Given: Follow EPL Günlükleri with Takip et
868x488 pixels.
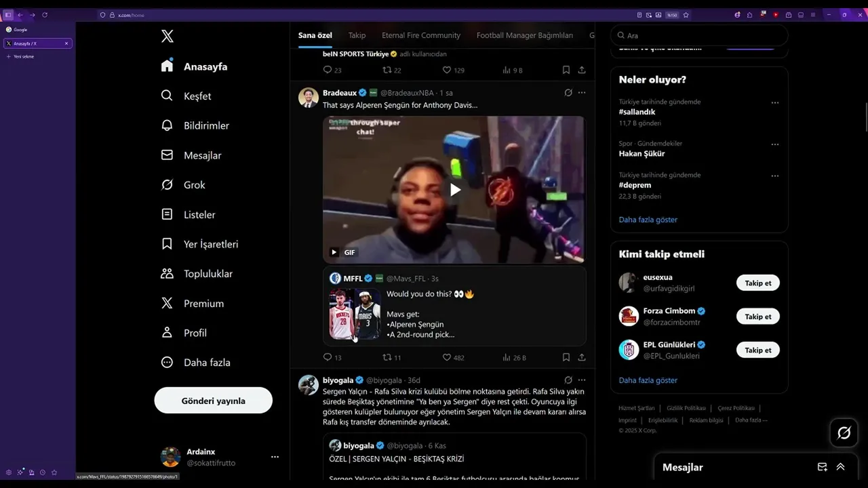Looking at the screenshot, I should point(758,350).
